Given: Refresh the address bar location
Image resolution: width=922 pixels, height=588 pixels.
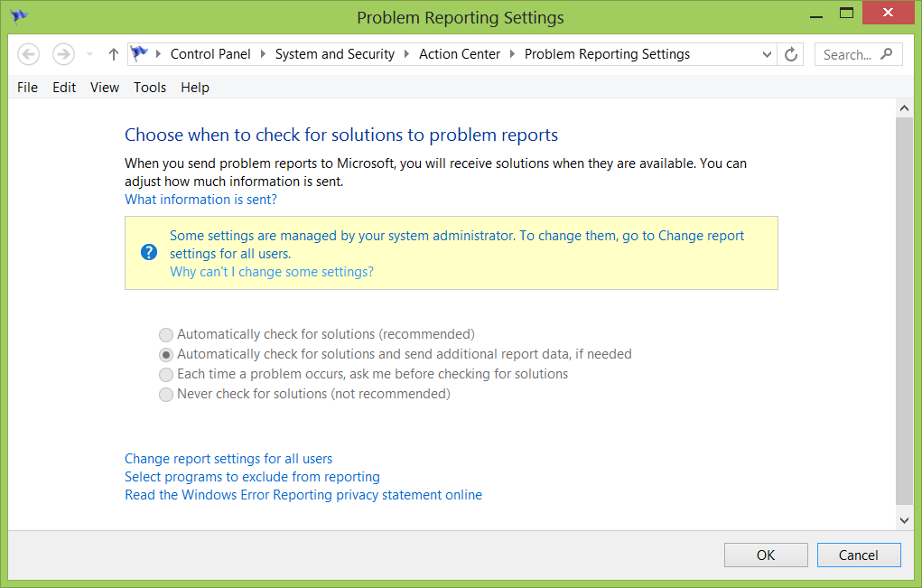Looking at the screenshot, I should pyautogui.click(x=791, y=54).
